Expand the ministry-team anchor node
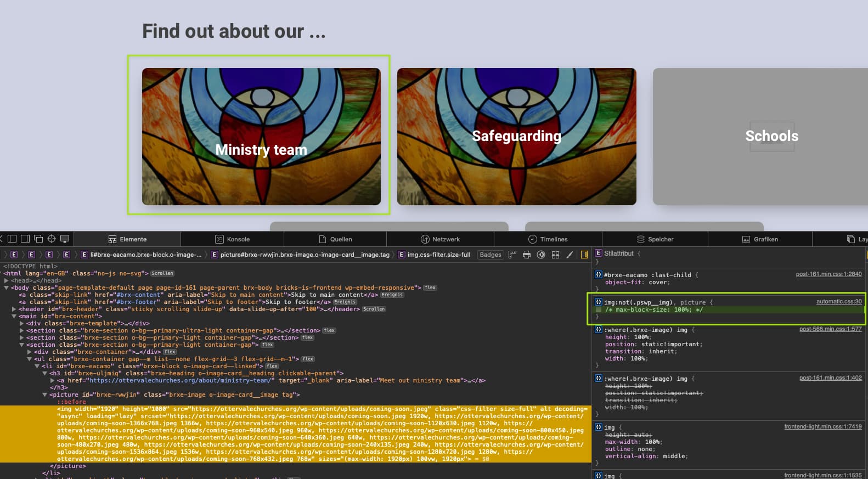 point(53,380)
